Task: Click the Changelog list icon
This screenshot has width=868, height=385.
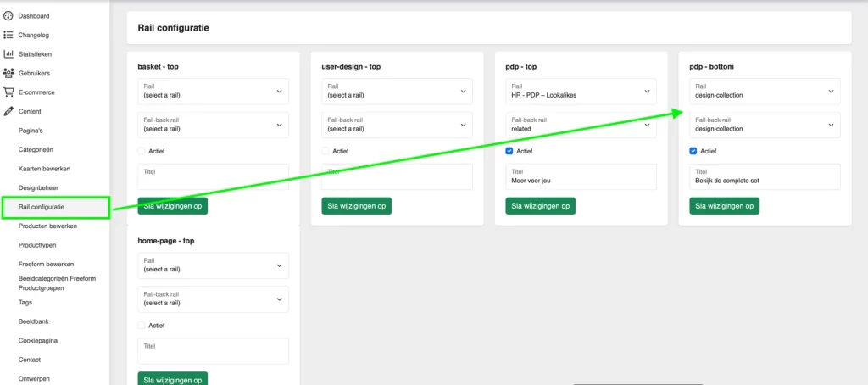Action: pos(8,35)
